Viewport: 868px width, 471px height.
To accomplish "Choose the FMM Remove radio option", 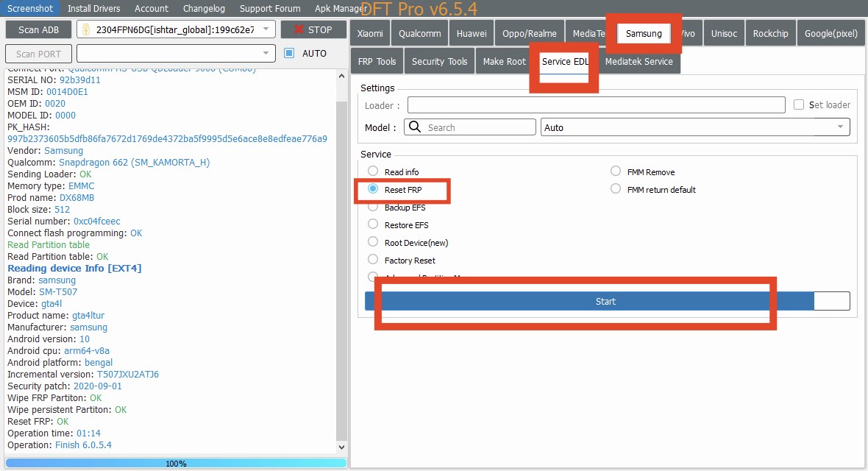I will coord(616,171).
